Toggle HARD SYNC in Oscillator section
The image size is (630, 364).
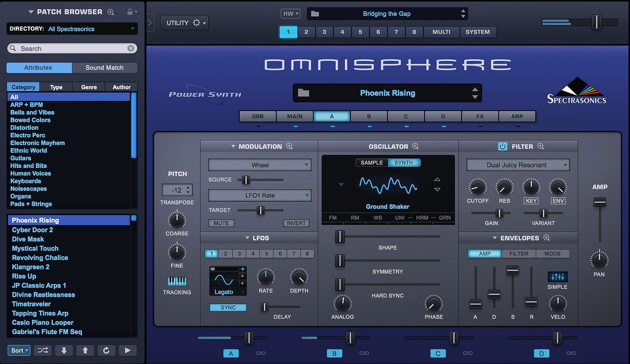(387, 296)
